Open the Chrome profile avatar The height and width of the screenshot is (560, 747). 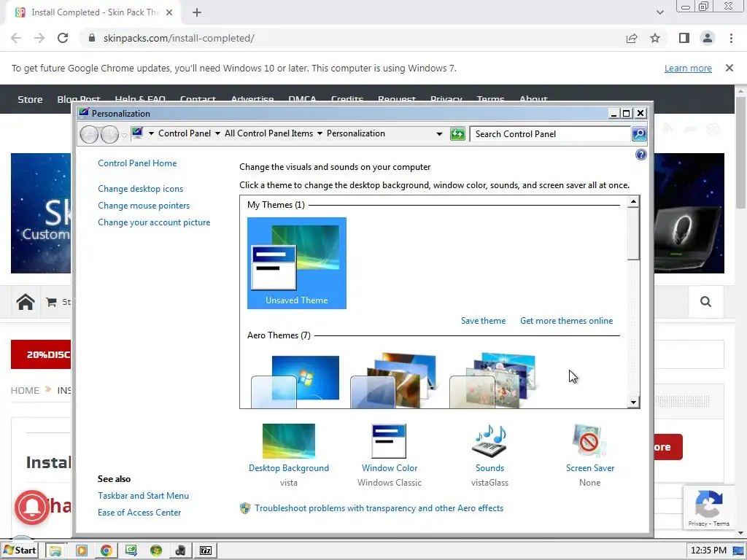click(x=708, y=38)
